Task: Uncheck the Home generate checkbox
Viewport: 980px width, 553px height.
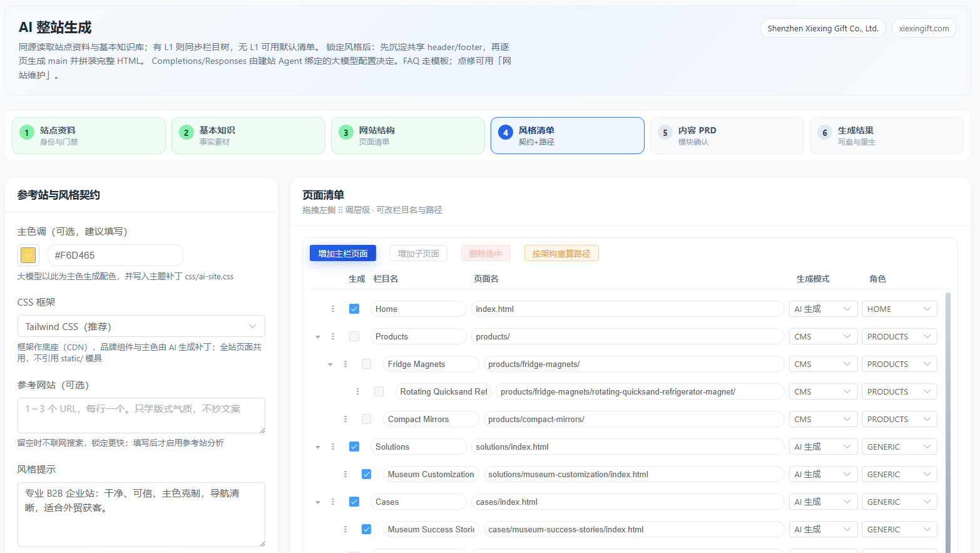Action: click(354, 309)
